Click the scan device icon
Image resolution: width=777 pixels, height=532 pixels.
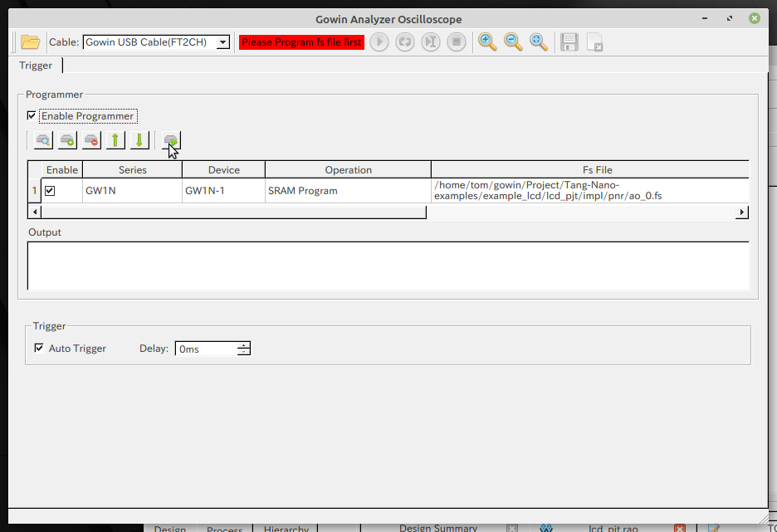[43, 141]
